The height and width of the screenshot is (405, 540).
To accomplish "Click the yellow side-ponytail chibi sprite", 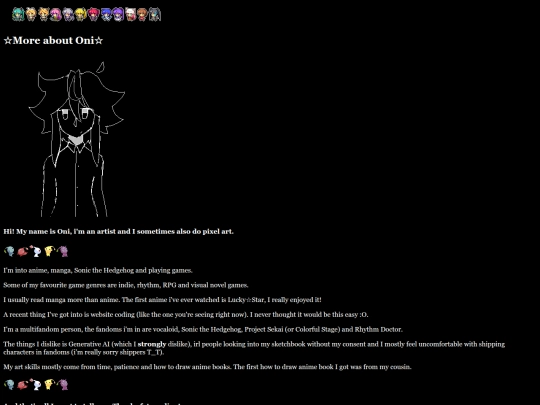I will [x=81, y=14].
